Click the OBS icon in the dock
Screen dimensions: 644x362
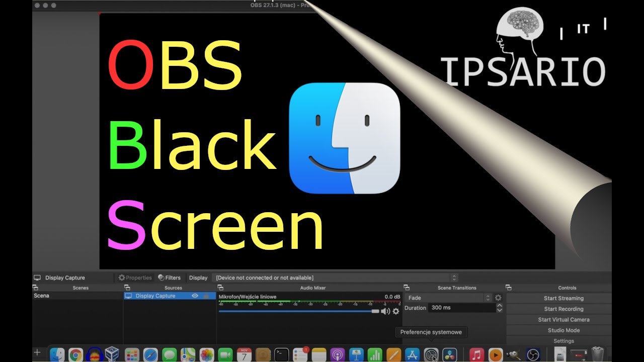pyautogui.click(x=532, y=354)
